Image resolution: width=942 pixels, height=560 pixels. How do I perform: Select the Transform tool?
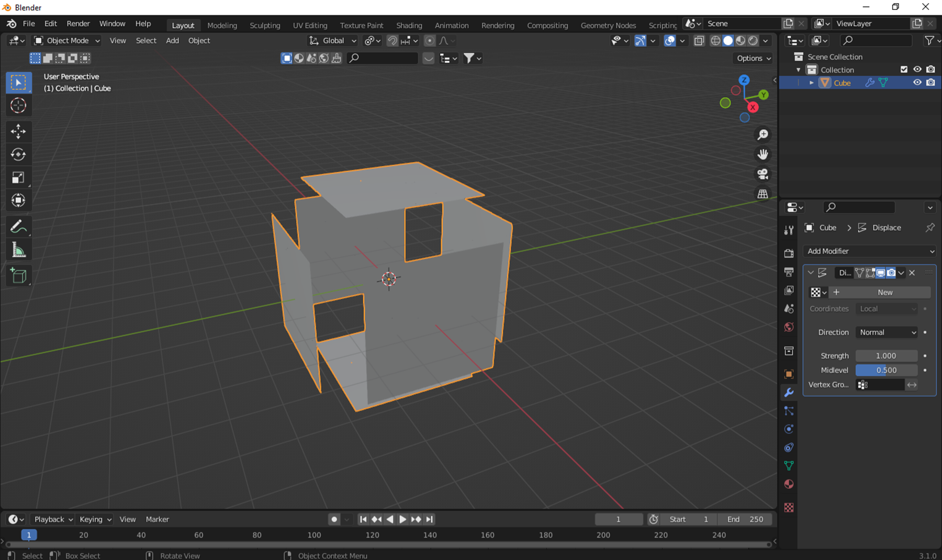18,200
